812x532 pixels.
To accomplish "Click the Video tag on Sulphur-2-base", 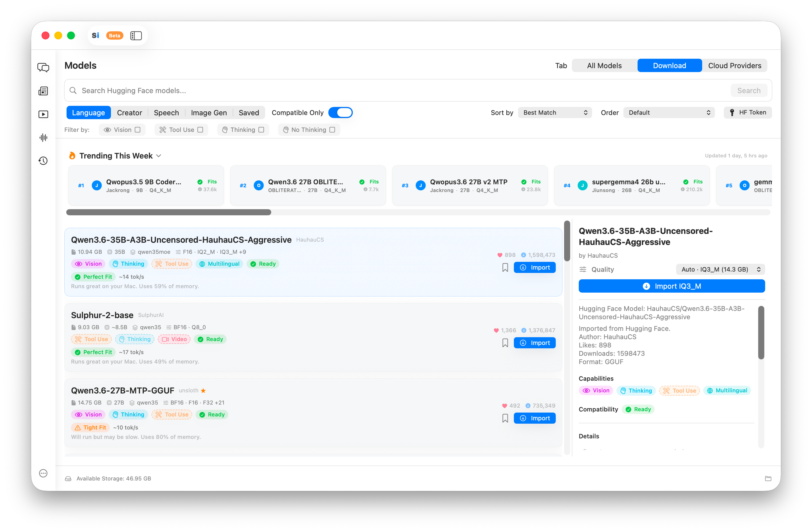I will pos(174,339).
